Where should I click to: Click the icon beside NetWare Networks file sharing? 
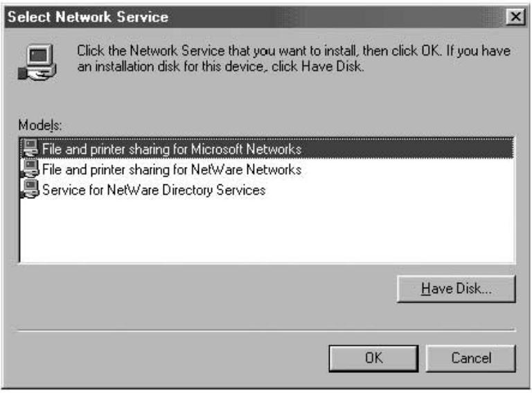pyautogui.click(x=30, y=168)
